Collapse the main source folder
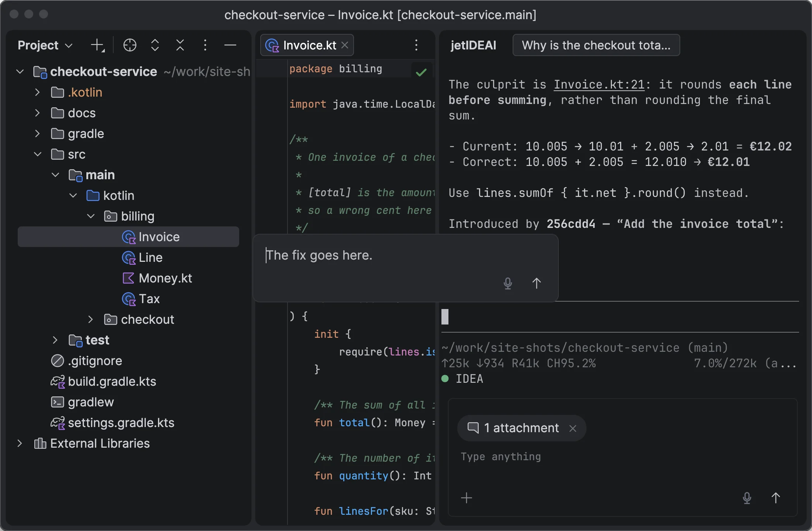The width and height of the screenshot is (812, 531). (x=55, y=175)
